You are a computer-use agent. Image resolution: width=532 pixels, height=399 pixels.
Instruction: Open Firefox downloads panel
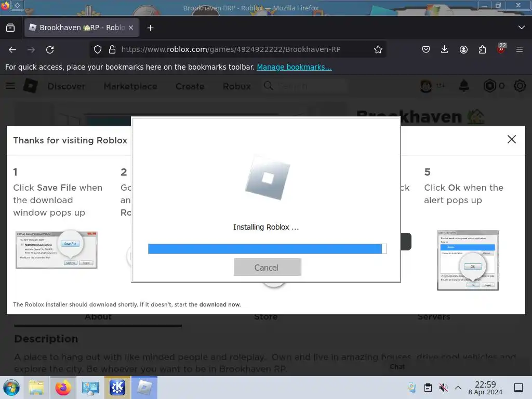click(445, 49)
